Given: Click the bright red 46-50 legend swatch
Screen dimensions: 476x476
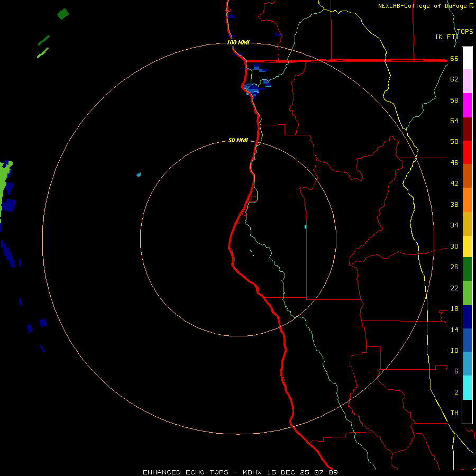Looking at the screenshot, I should pos(467,152).
